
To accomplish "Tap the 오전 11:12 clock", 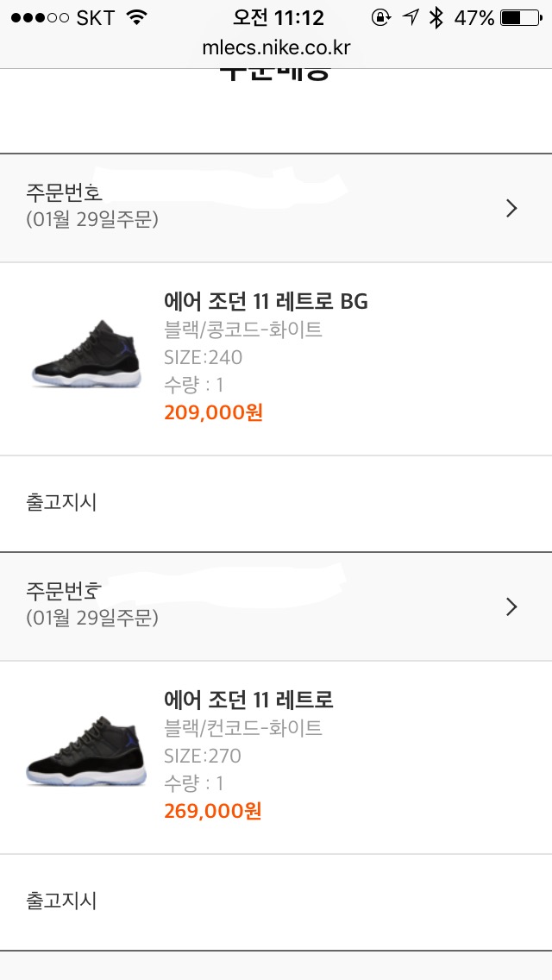I will click(x=278, y=17).
